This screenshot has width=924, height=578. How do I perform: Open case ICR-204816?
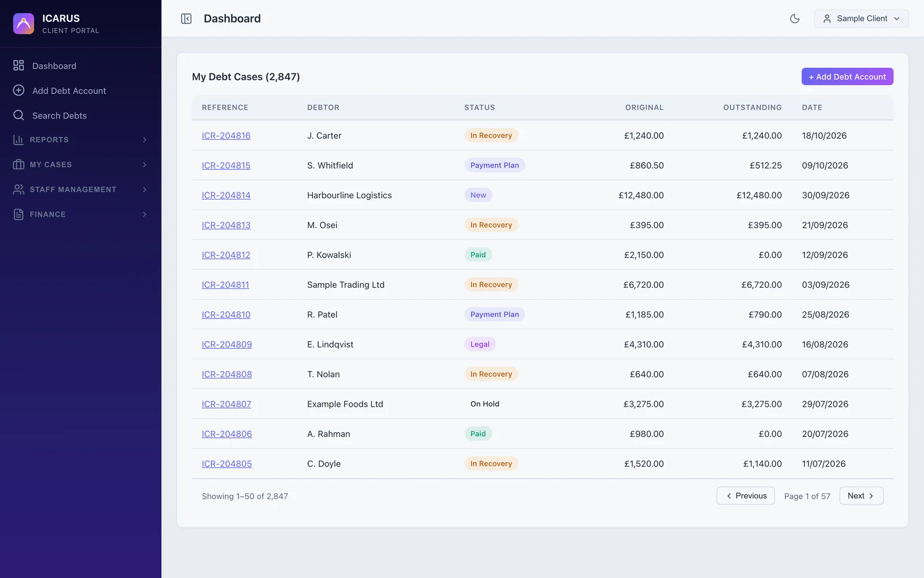click(226, 136)
